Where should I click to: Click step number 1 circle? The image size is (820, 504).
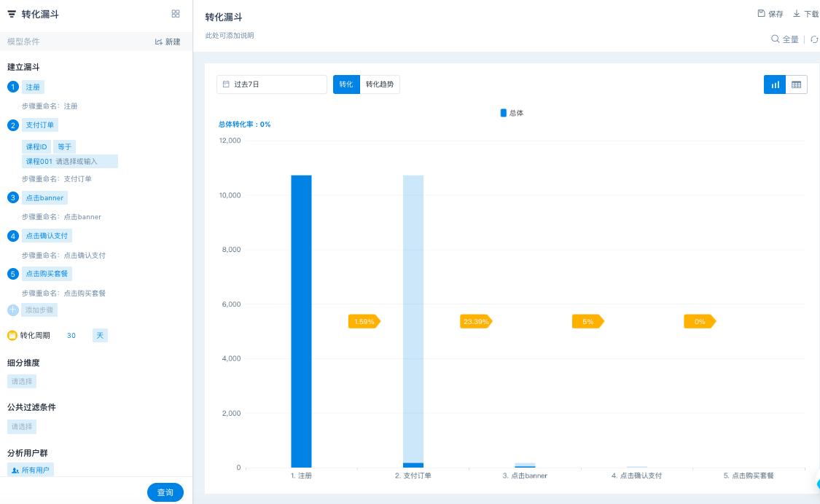point(13,87)
